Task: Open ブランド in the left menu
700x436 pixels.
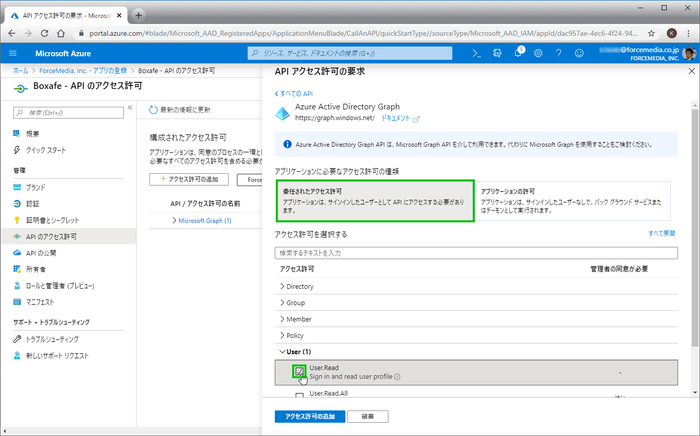Action: (x=35, y=187)
